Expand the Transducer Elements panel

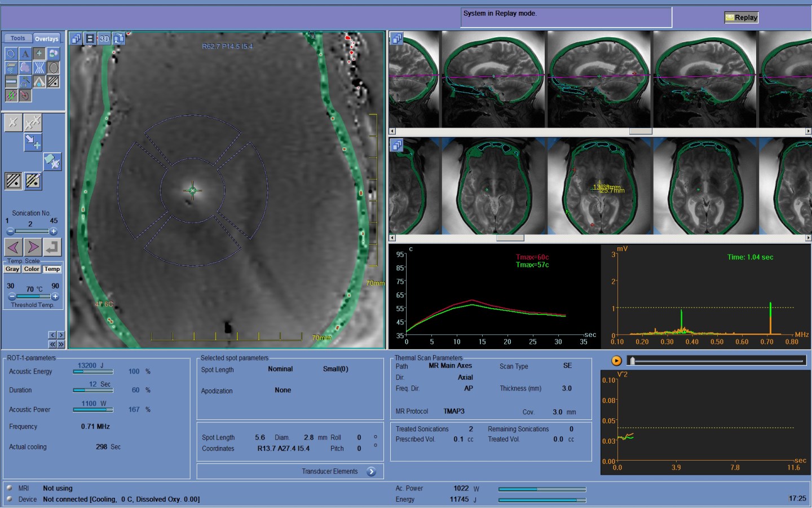[x=371, y=472]
